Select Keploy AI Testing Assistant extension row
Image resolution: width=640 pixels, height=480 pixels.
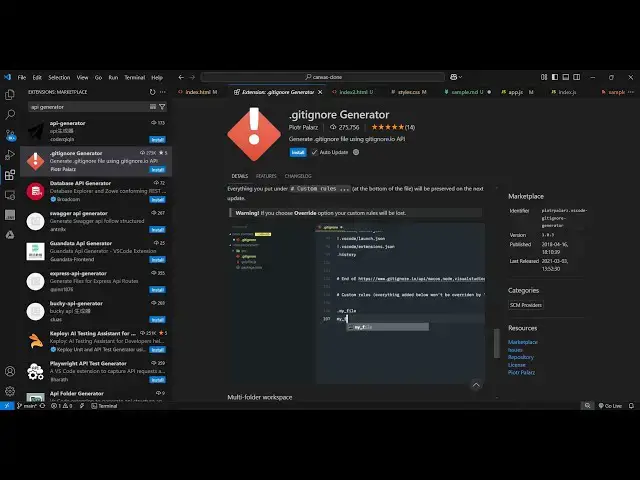coord(96,341)
